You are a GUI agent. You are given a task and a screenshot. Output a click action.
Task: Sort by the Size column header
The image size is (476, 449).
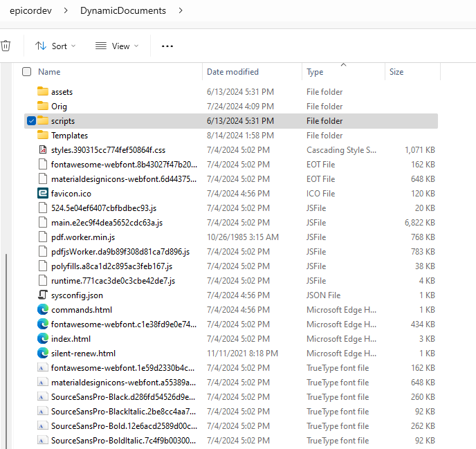pyautogui.click(x=396, y=72)
